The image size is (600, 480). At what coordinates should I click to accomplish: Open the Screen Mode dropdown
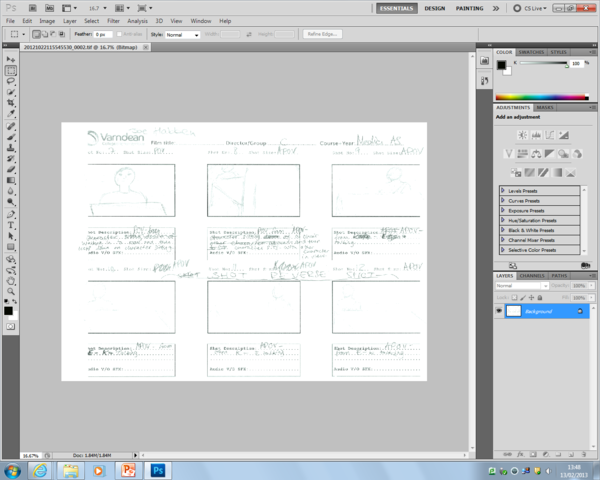click(x=145, y=8)
